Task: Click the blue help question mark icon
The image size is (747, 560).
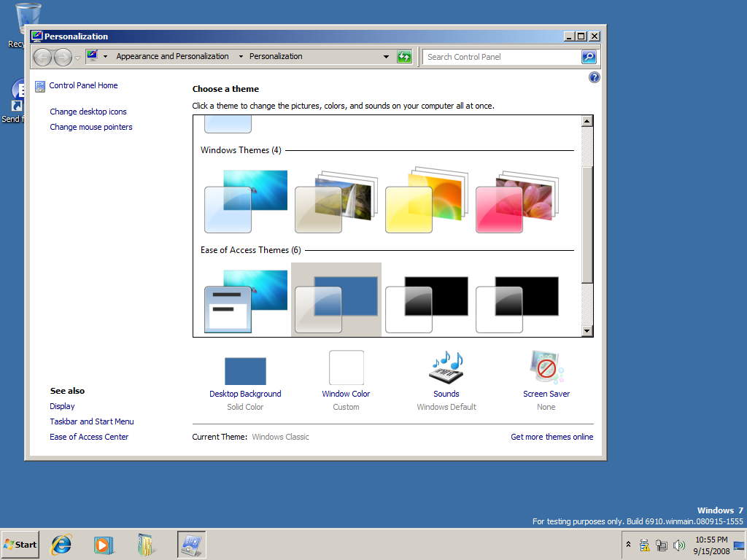Action: [595, 77]
